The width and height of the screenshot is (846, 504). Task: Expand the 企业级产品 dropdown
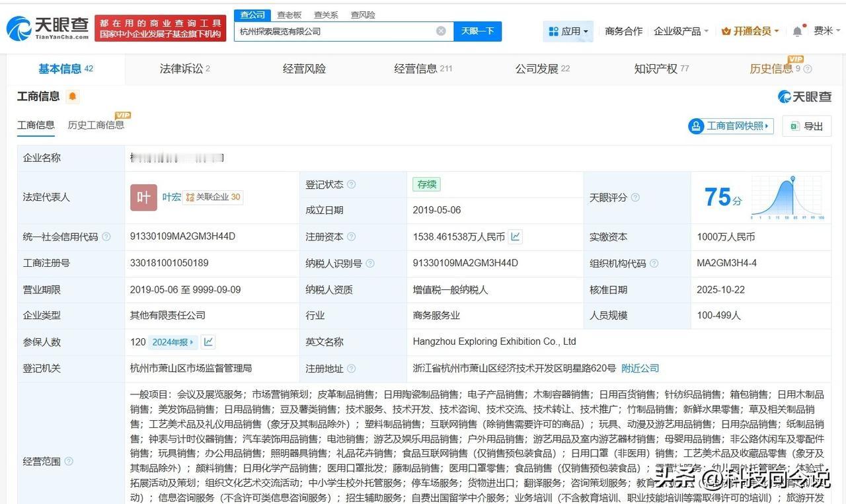681,31
